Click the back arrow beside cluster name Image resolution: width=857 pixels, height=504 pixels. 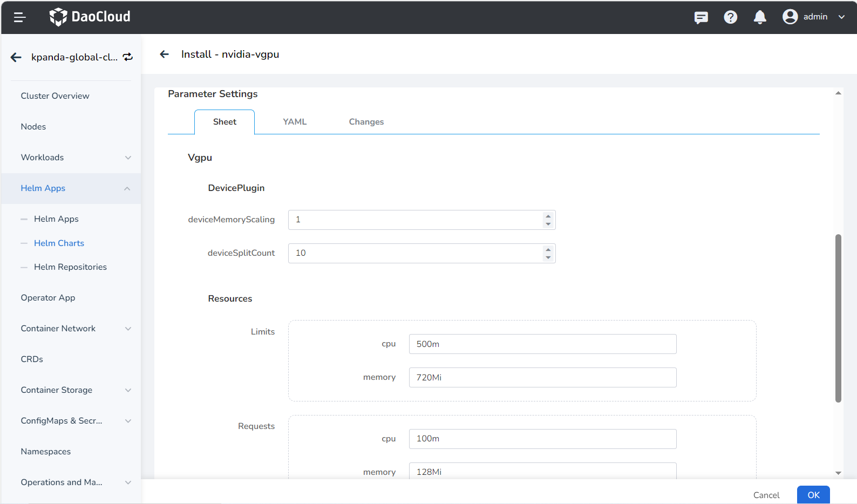[x=16, y=57]
